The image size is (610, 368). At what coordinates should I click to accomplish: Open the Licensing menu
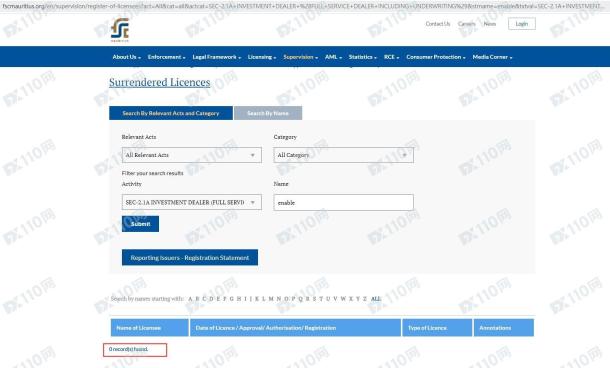coord(262,57)
